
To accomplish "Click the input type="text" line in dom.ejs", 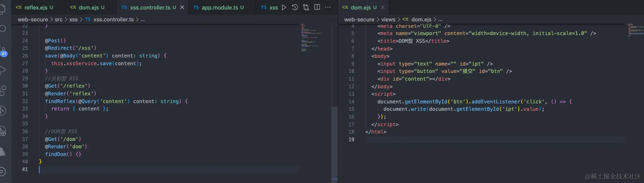I will (x=435, y=64).
